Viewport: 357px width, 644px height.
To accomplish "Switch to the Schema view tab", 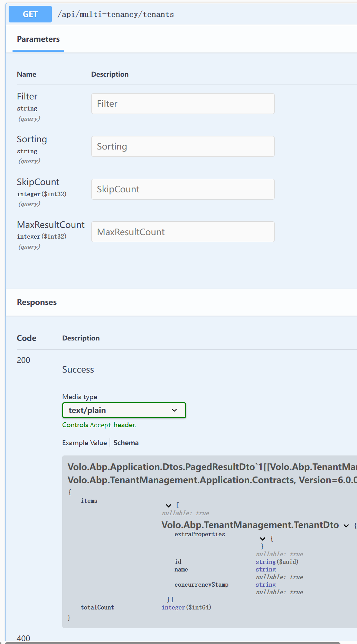I will [126, 443].
